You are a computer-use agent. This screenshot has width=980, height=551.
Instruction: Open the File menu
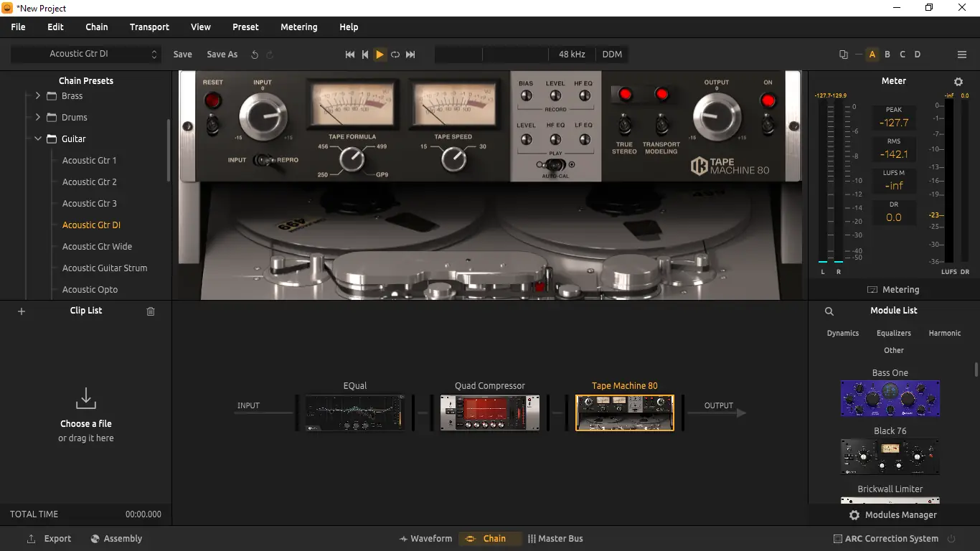coord(18,27)
